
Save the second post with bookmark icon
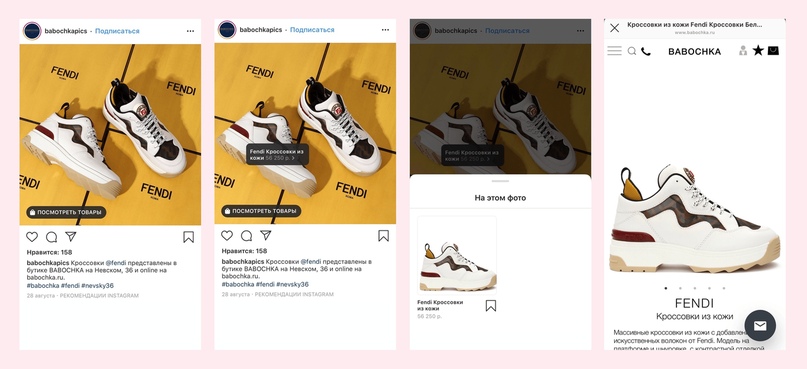(383, 236)
